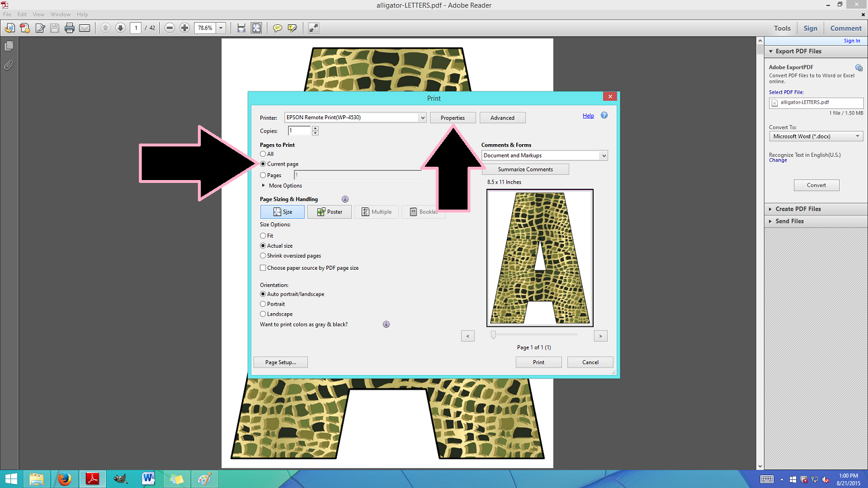Open the Tools pane tab
The width and height of the screenshot is (868, 488).
click(x=782, y=28)
